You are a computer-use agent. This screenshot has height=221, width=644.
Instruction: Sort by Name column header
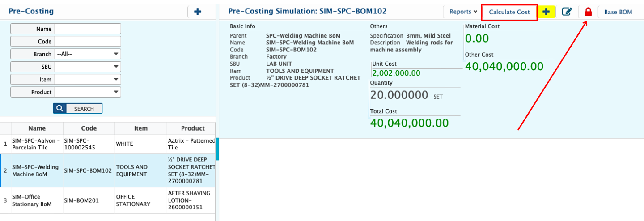tap(37, 128)
